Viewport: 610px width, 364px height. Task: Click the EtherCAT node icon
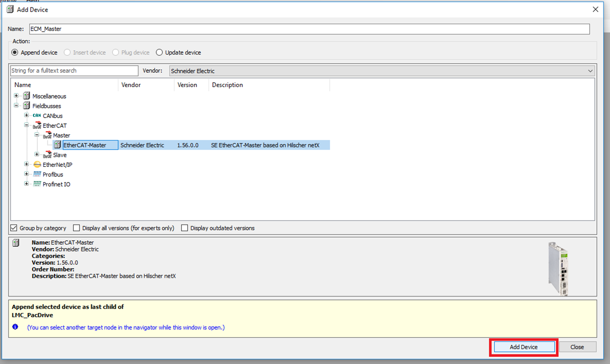coord(37,126)
